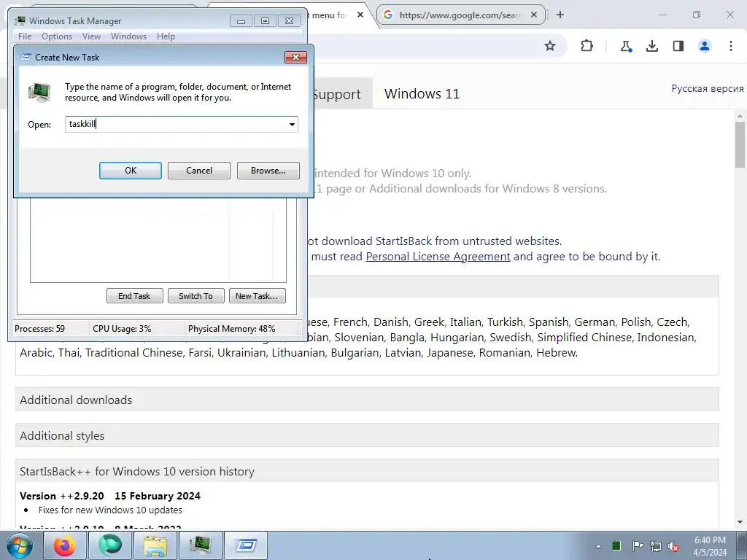Expand the Additional styles section
The width and height of the screenshot is (747, 560).
tap(367, 435)
